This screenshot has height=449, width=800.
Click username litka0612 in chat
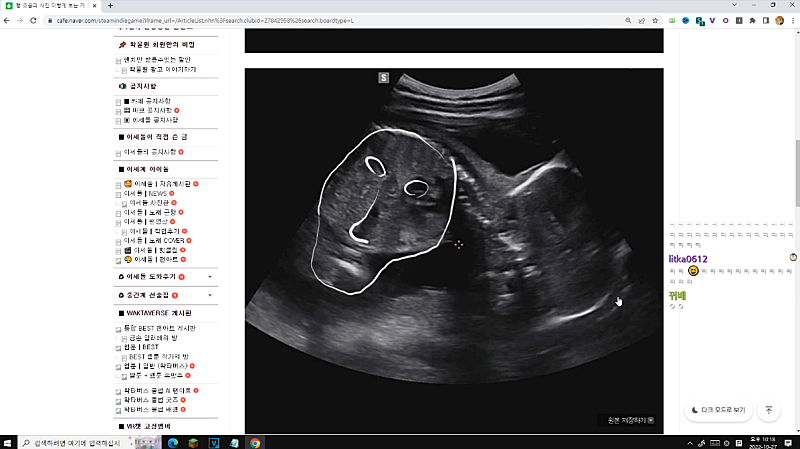click(x=687, y=259)
